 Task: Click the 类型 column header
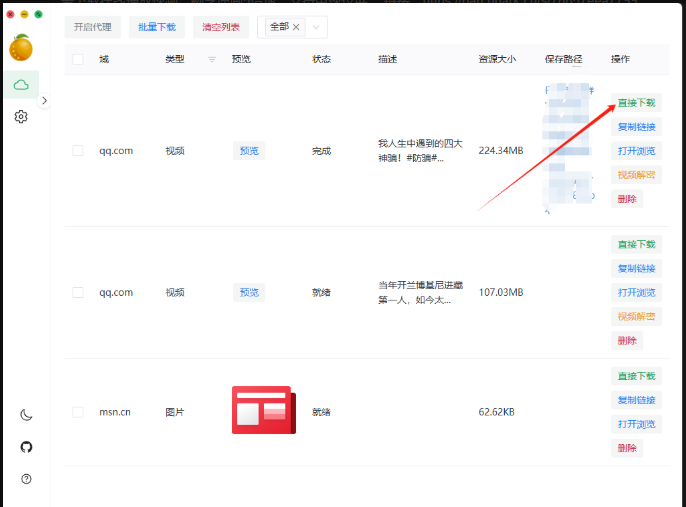[175, 59]
